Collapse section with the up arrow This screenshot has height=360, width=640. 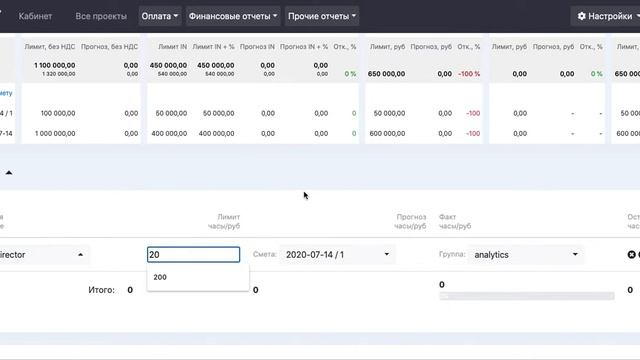coord(9,173)
